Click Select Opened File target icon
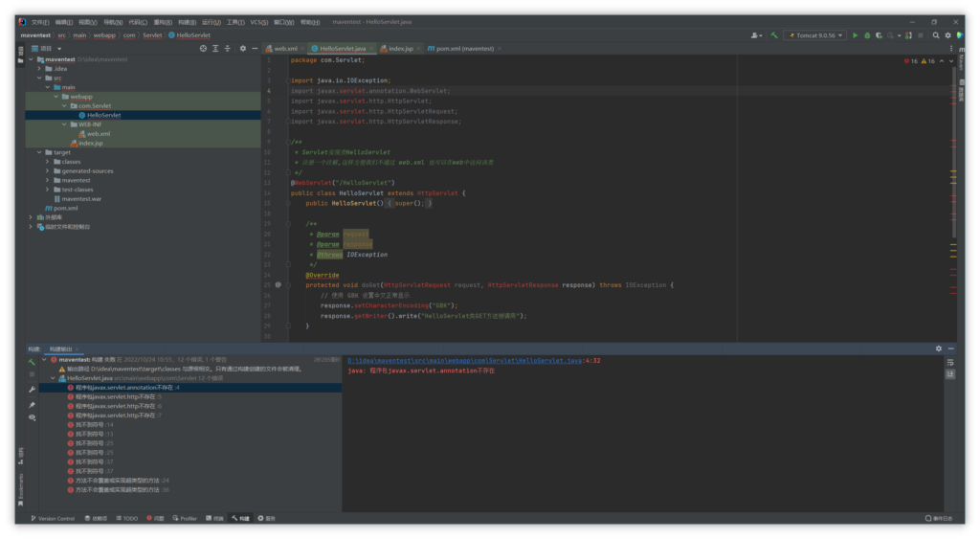Image resolution: width=980 pixels, height=539 pixels. [203, 48]
